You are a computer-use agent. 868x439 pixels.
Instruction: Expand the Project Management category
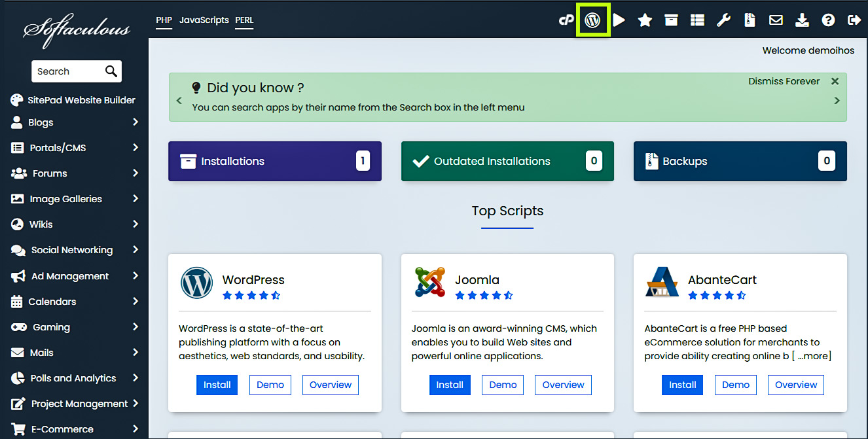point(136,404)
